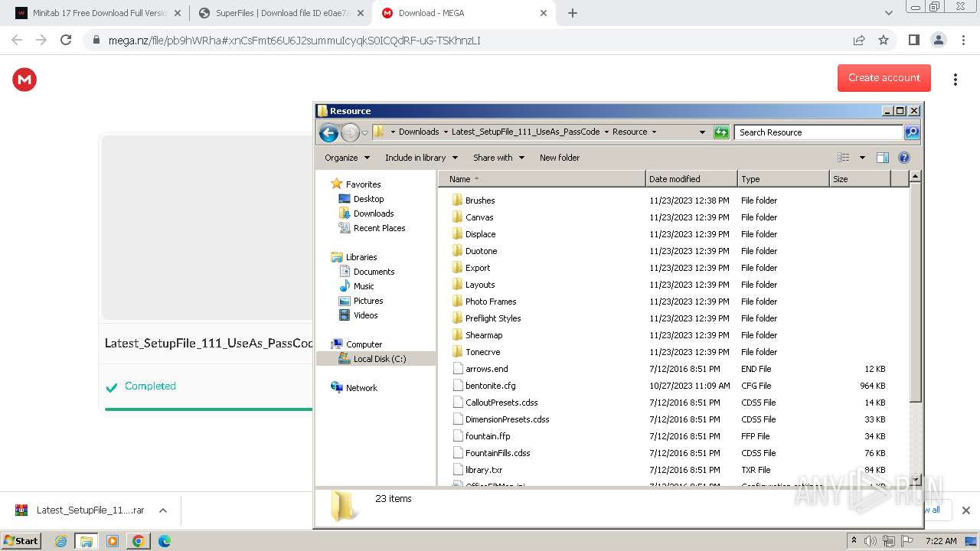
Task: Open view options dropdown arrow
Action: click(862, 158)
